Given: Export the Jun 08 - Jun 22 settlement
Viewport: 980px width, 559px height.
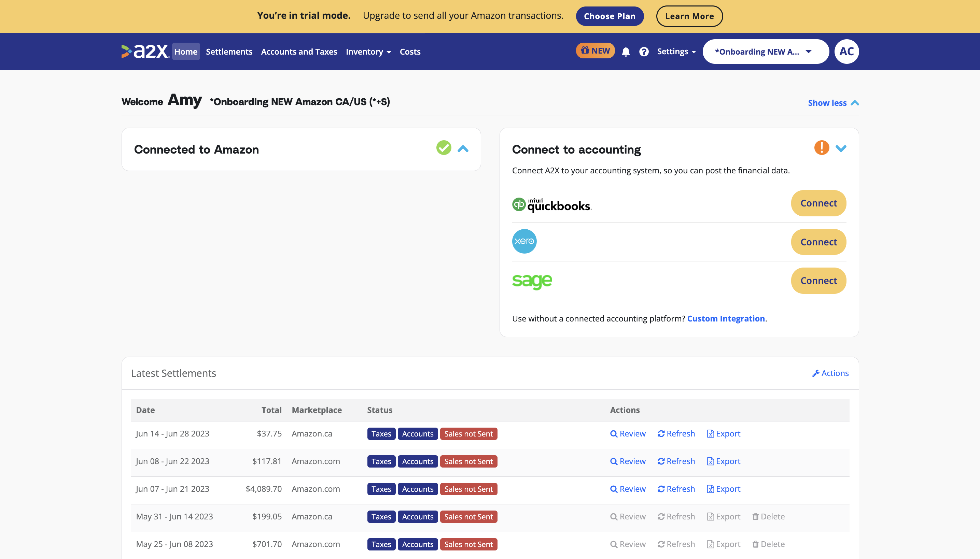Looking at the screenshot, I should coord(723,461).
